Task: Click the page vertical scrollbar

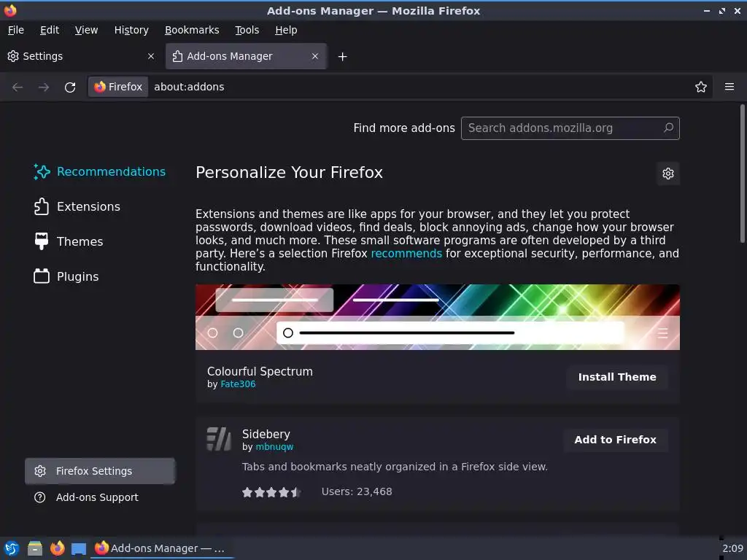Action: pos(742,174)
